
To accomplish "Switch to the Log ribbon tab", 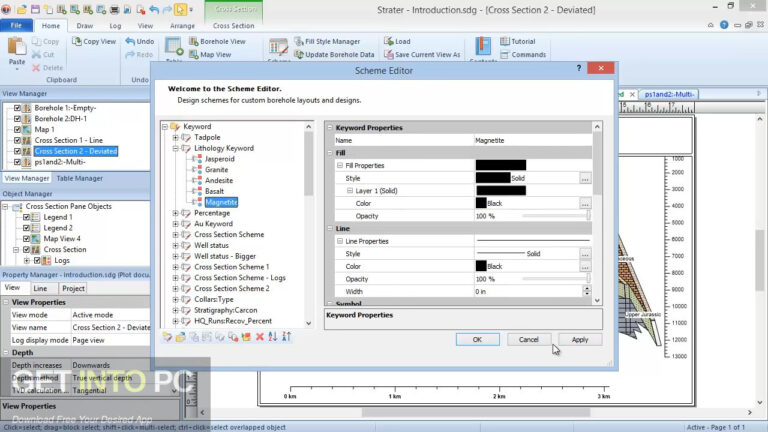I will [115, 25].
